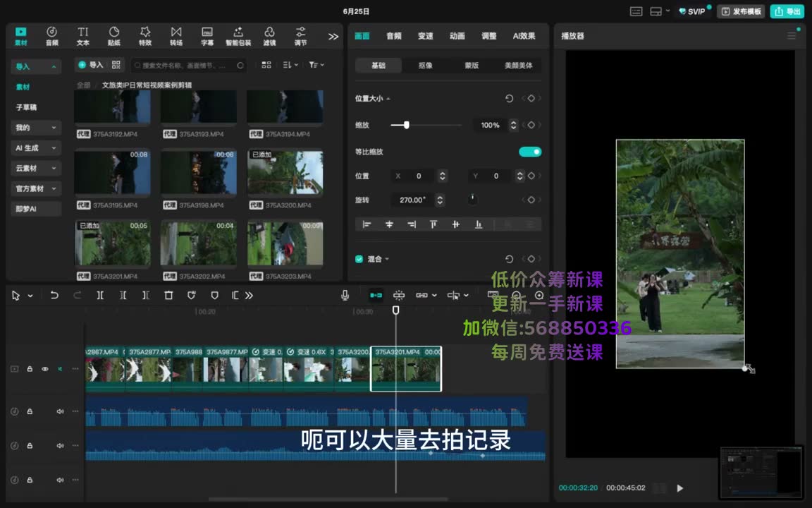Zoom in the timeline
812x508 pixels.
point(539,295)
